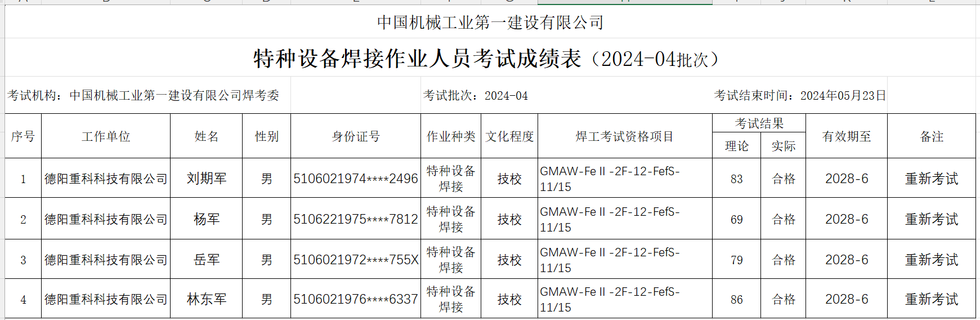Select the theory score 79
Screen dimensions: 980x320
pos(737,259)
